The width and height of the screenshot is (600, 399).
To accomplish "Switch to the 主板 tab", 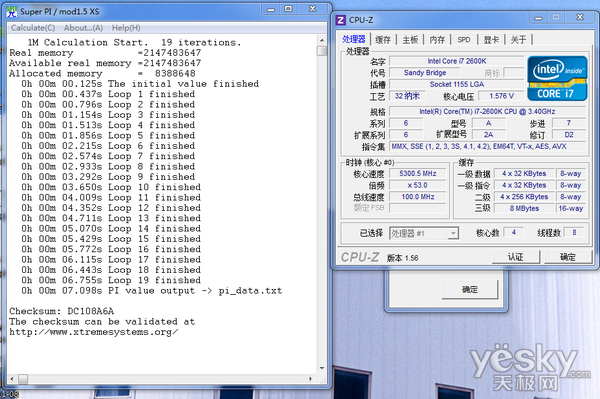I will (x=410, y=39).
